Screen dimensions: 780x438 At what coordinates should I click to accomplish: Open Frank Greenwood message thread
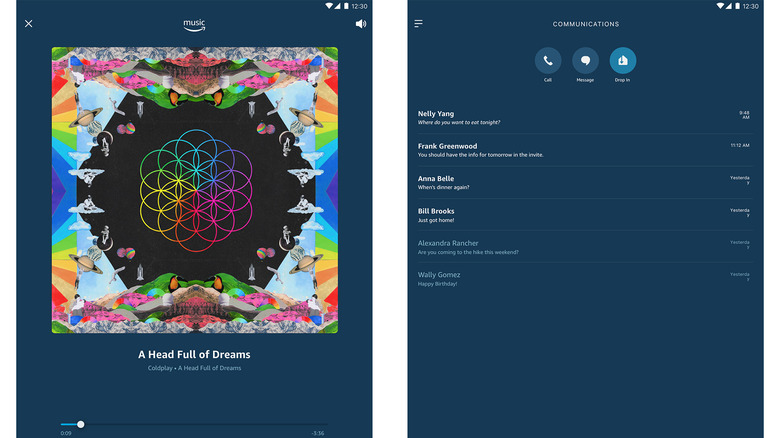(x=585, y=150)
